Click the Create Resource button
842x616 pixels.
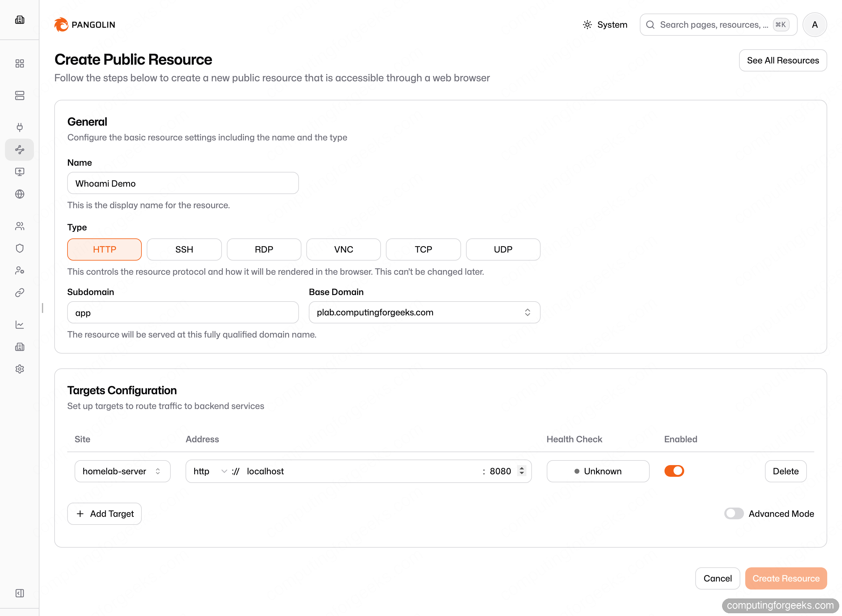pos(786,578)
